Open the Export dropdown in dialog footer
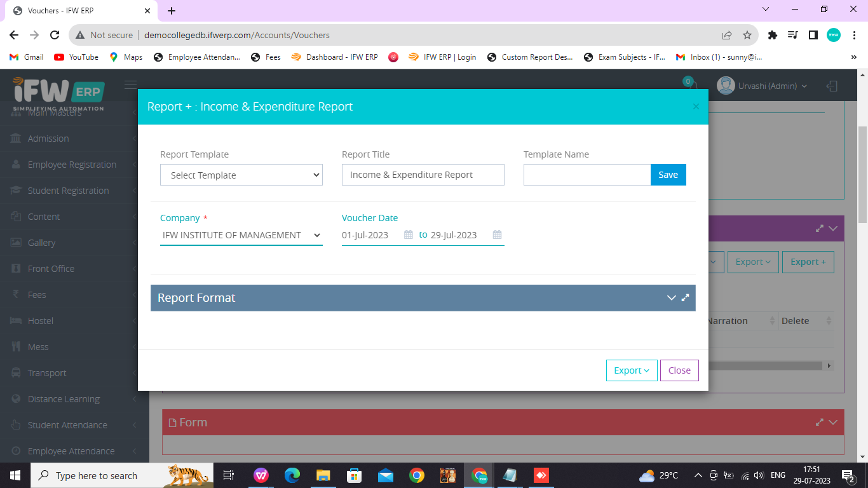Viewport: 868px width, 488px height. click(632, 370)
